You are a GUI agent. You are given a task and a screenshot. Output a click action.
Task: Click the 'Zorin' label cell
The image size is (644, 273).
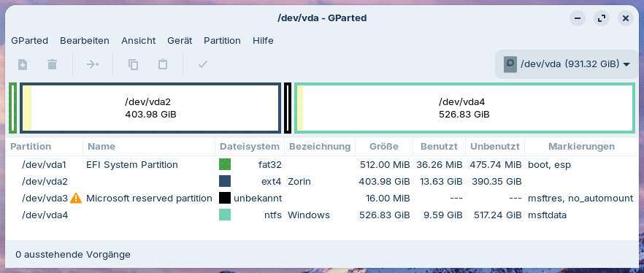299,182
